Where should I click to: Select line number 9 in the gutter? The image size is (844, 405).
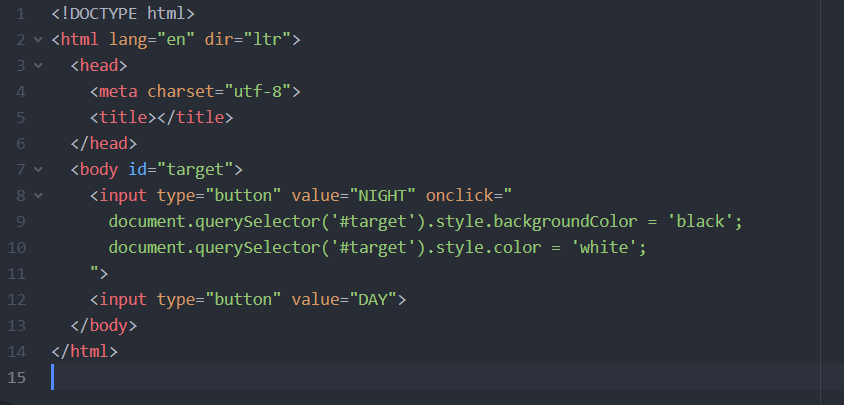20,221
